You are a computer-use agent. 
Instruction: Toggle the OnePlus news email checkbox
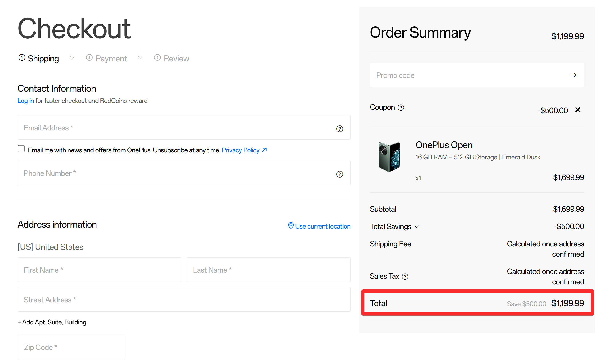(x=21, y=149)
